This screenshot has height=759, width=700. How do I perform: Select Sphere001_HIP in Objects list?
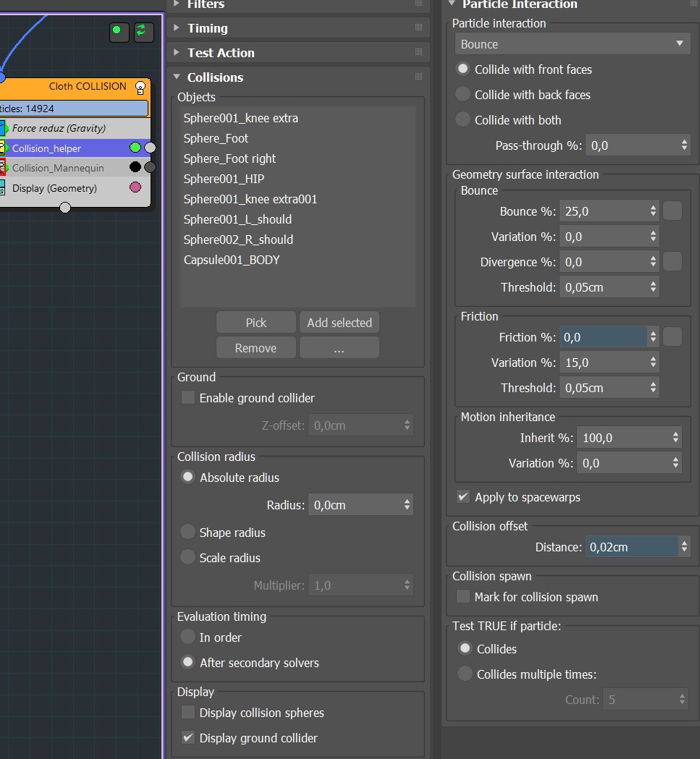[x=224, y=179]
